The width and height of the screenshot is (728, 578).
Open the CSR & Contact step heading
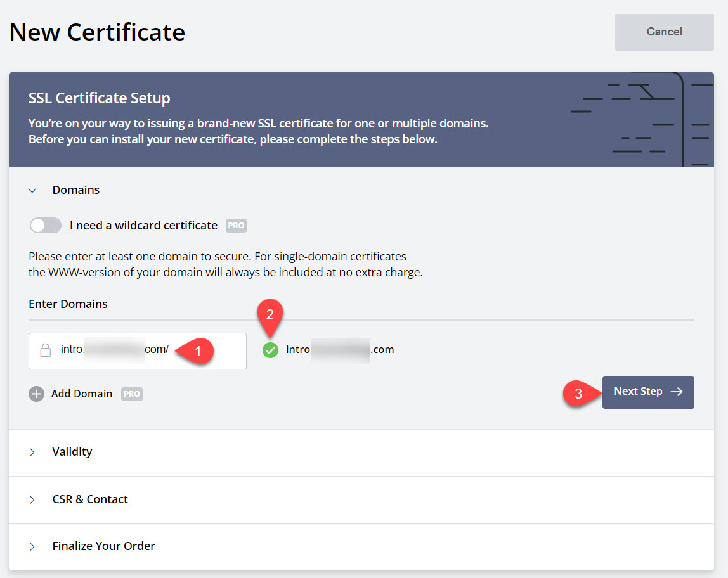click(90, 499)
